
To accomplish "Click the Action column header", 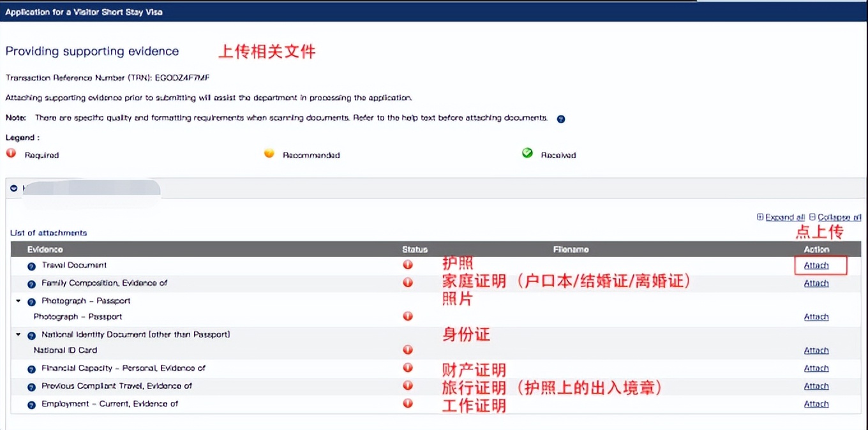I will point(816,249).
